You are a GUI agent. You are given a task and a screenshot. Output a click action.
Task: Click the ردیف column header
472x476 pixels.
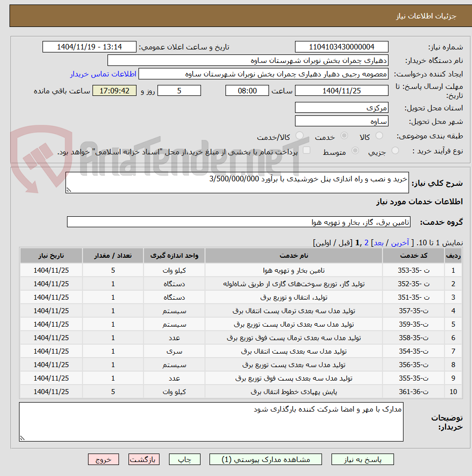pos(453,256)
